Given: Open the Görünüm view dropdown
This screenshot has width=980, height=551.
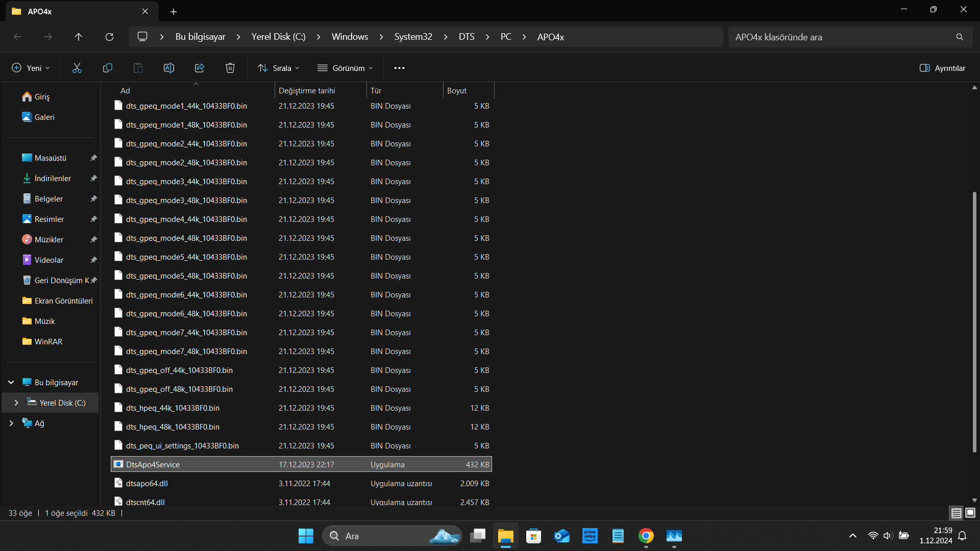Looking at the screenshot, I should (x=345, y=68).
